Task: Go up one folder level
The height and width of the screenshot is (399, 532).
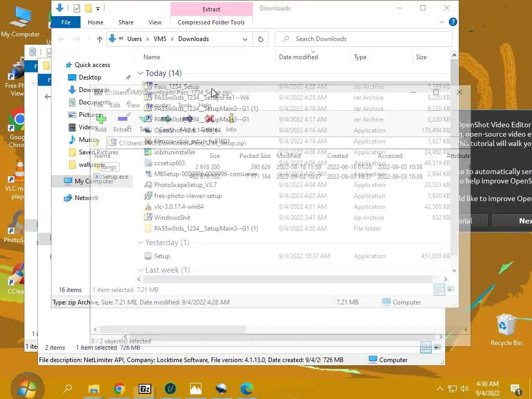Action: click(99, 39)
